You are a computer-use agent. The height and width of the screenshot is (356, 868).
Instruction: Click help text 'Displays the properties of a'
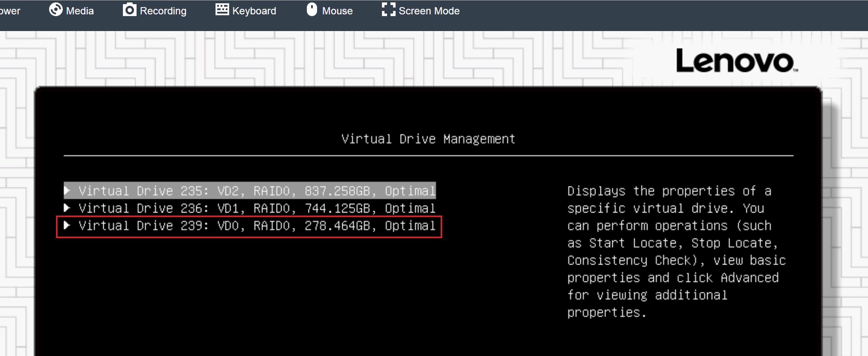pos(669,191)
